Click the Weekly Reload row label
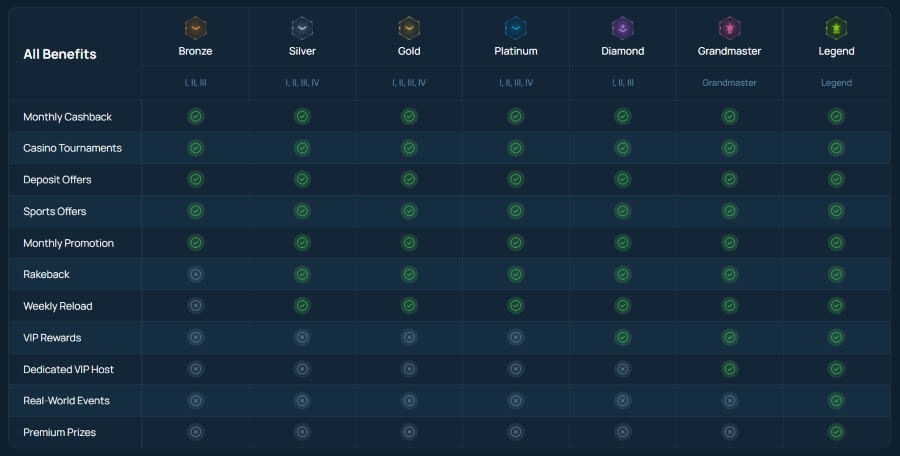Screen dimensions: 900x456 (x=57, y=306)
